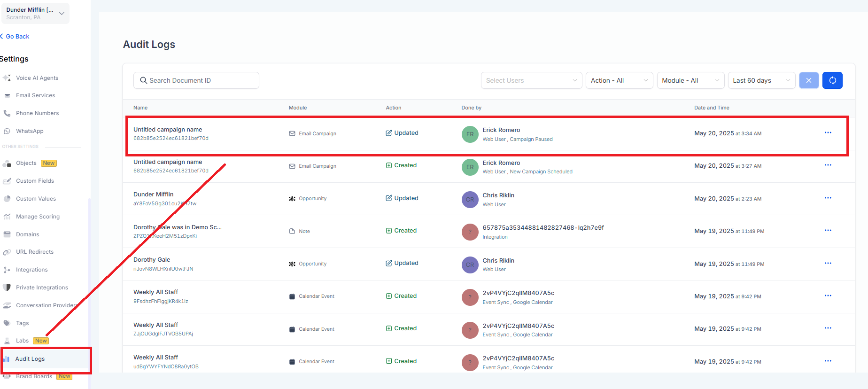Click the Name column header

(140, 108)
